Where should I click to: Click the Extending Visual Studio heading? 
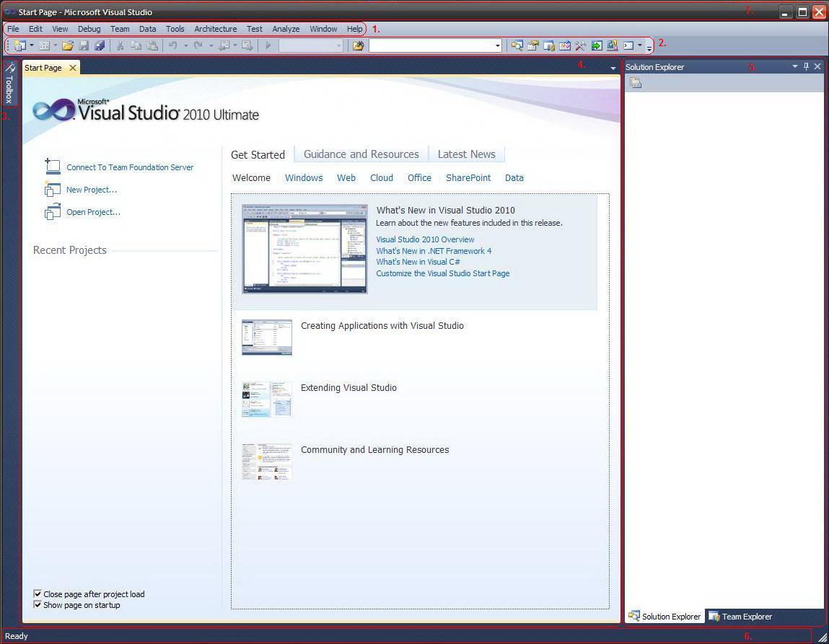coord(348,387)
